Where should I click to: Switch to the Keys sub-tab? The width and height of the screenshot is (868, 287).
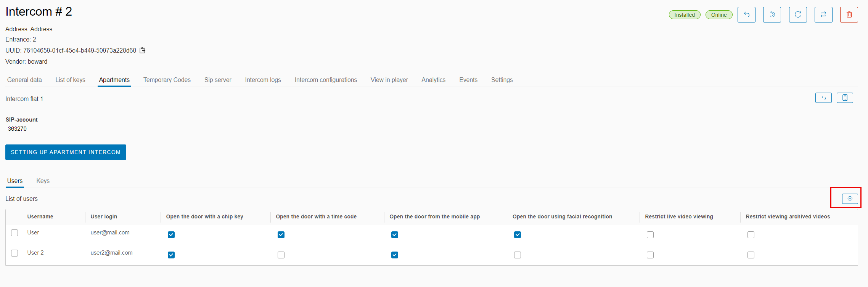(x=43, y=181)
